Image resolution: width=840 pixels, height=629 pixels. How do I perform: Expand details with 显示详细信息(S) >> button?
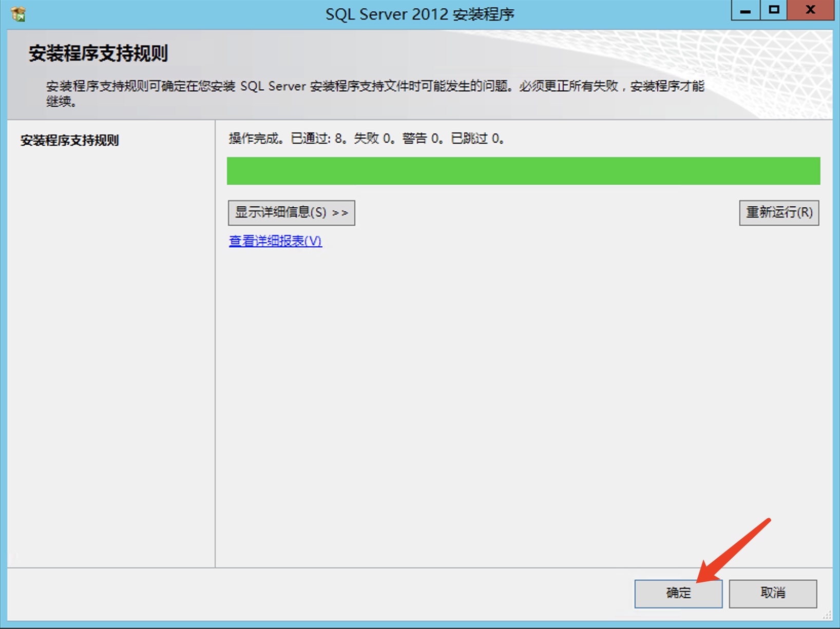(x=292, y=212)
